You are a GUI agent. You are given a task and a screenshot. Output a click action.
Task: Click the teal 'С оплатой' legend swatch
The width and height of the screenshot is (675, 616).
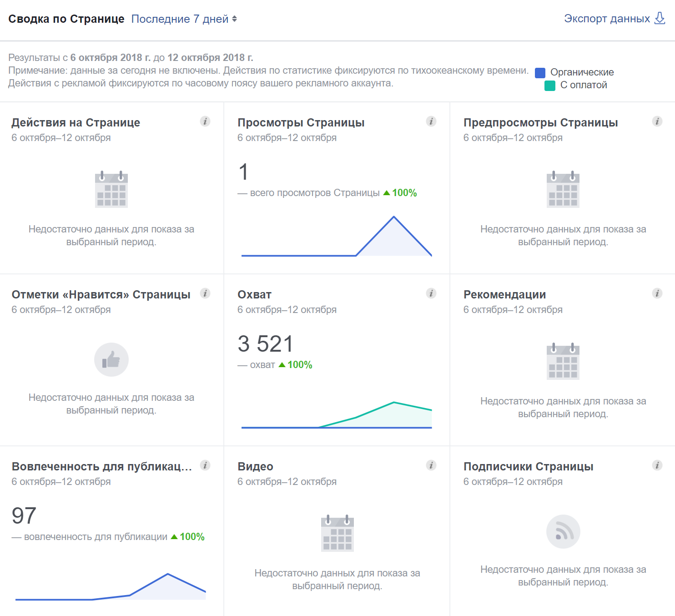tap(550, 86)
